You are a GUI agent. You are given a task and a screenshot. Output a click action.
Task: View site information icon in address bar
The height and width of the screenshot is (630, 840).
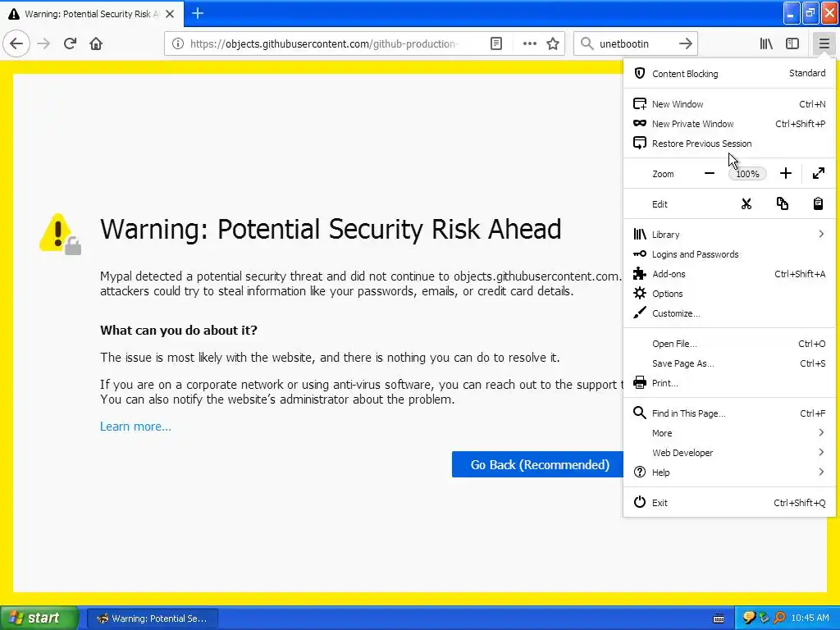178,43
